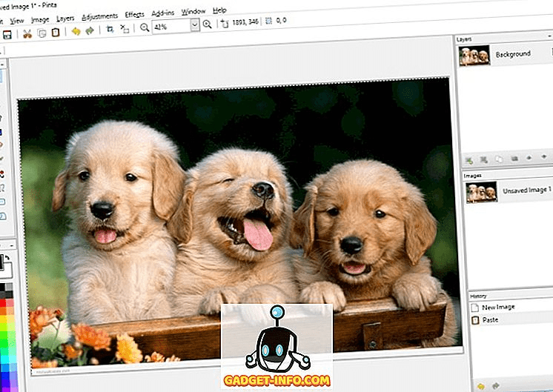Delete the current layer from the Layers panel

pyautogui.click(x=484, y=160)
